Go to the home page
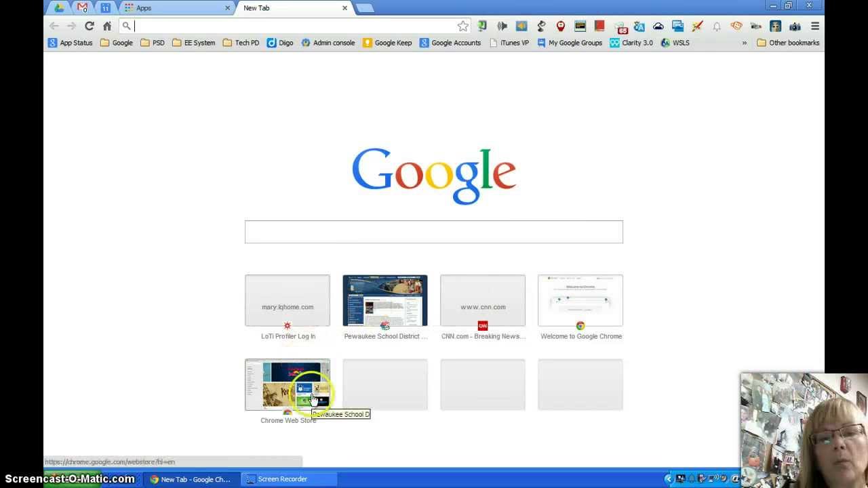868x488 pixels. (107, 26)
